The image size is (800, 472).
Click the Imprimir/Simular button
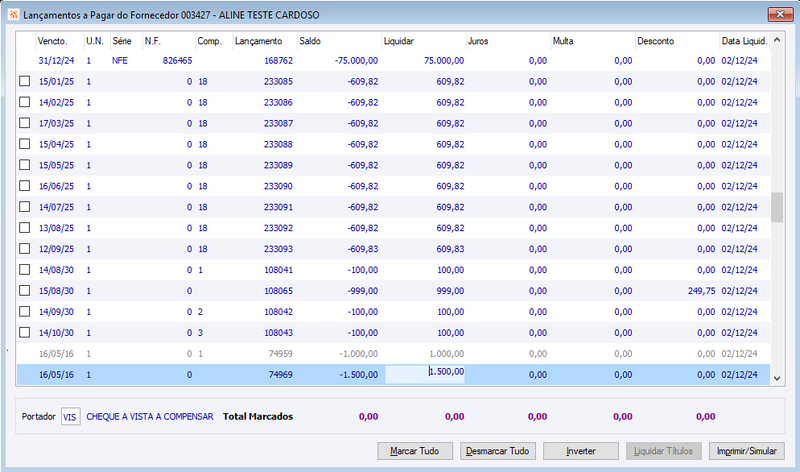746,451
